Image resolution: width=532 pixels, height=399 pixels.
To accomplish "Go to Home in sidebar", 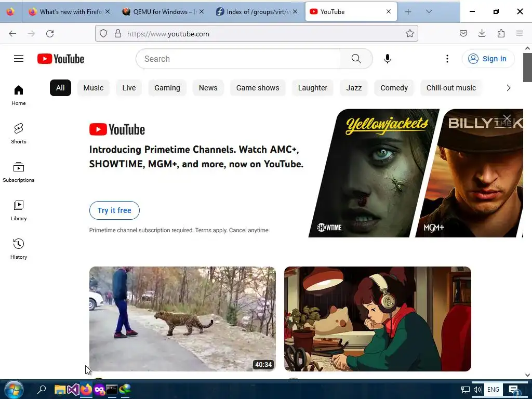I will pyautogui.click(x=19, y=95).
